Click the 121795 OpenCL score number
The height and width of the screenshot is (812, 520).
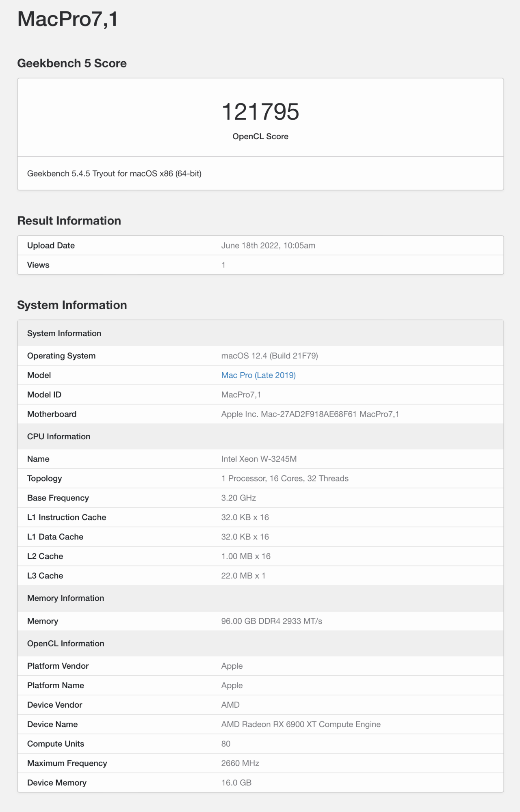coord(260,112)
